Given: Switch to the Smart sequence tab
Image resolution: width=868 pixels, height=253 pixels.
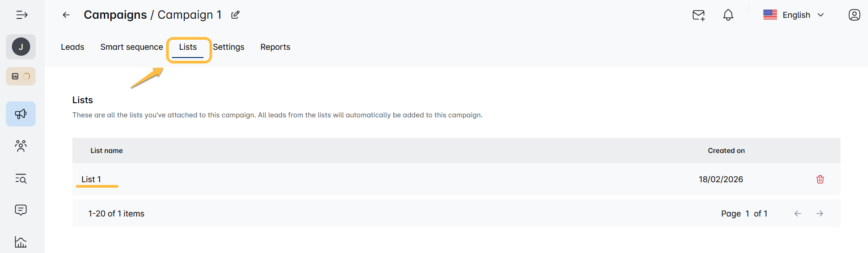Looking at the screenshot, I should tap(132, 47).
